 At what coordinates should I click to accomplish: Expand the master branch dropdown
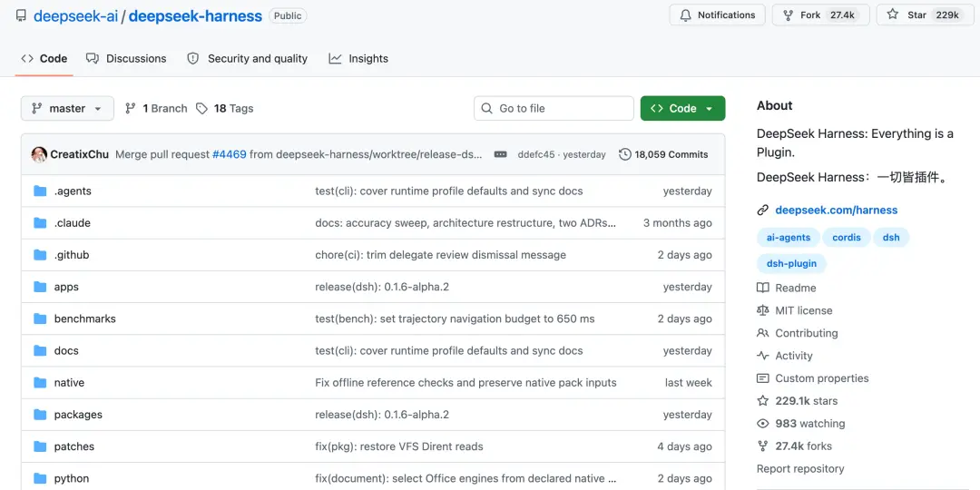(67, 108)
